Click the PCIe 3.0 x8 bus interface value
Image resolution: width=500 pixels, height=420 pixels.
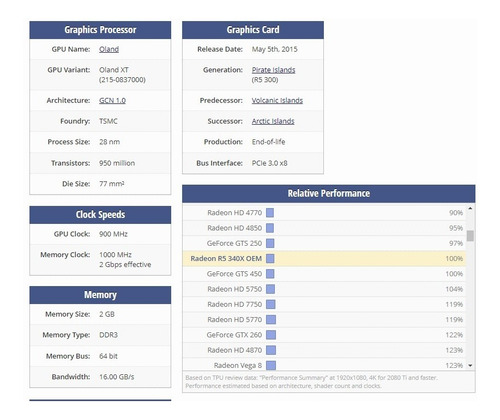click(269, 163)
